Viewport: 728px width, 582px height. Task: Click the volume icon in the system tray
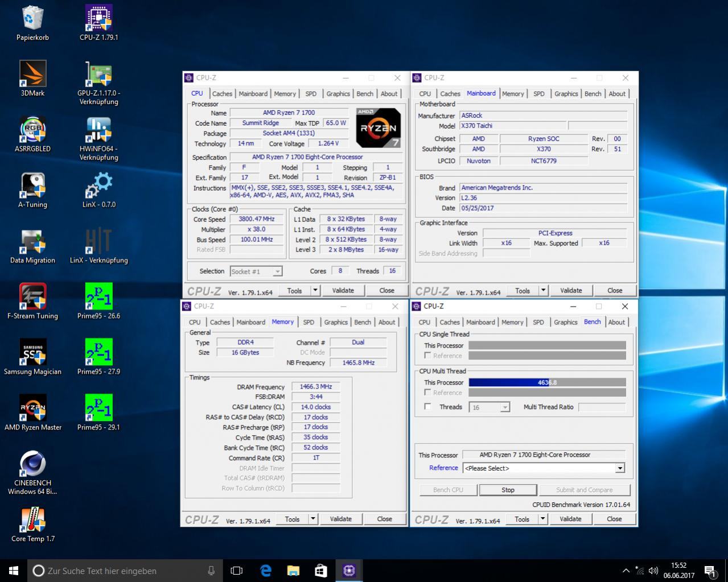click(653, 571)
